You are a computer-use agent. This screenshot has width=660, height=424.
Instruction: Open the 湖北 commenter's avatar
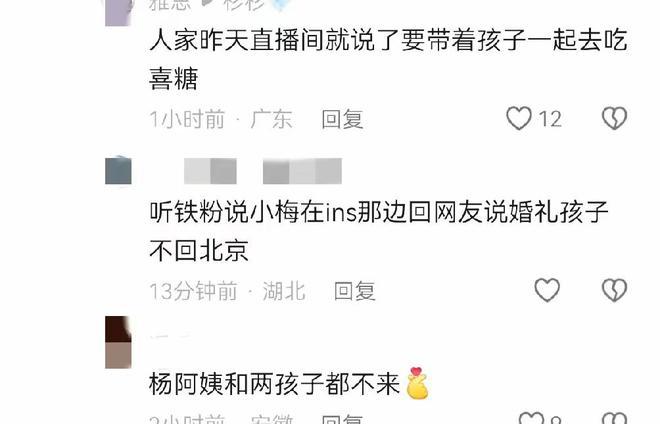pos(118,171)
